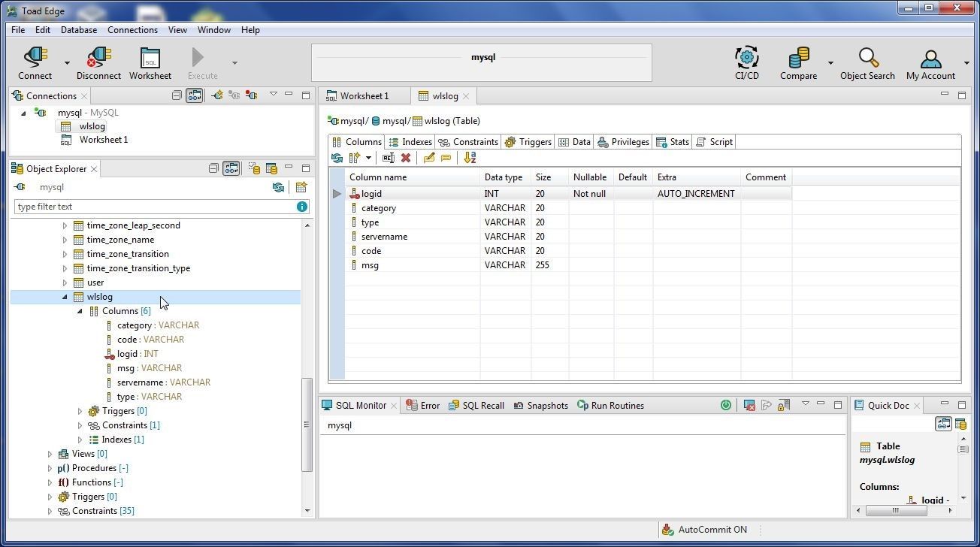Viewport: 980px width, 547px height.
Task: Click the Object Explorer filter text field
Action: (154, 207)
